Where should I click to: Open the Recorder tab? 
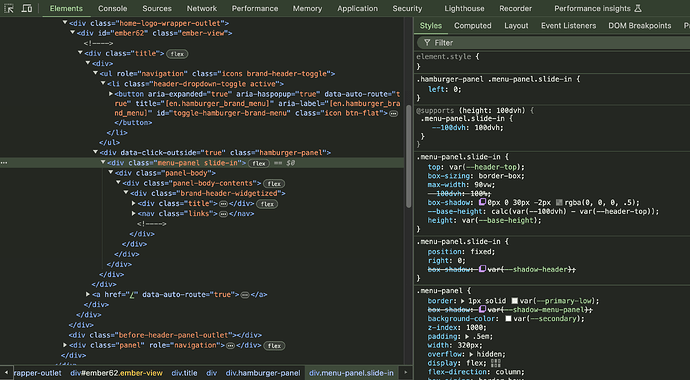pos(516,8)
